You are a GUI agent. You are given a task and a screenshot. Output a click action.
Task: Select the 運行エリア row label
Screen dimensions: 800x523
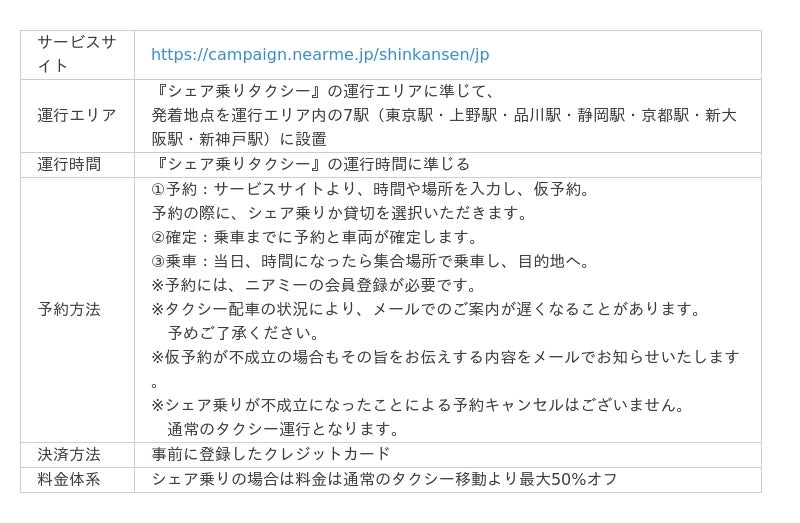click(77, 115)
